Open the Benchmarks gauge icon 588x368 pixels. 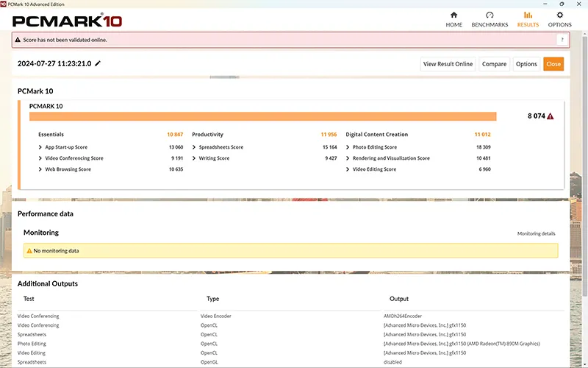click(x=490, y=15)
